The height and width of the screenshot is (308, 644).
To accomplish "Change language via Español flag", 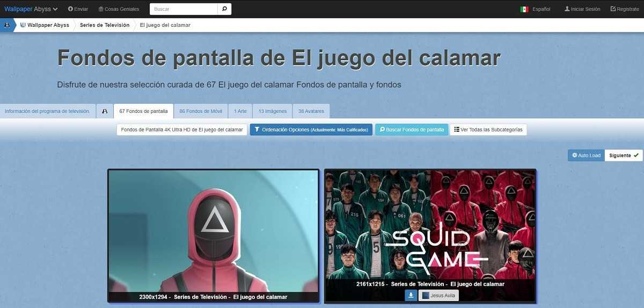I will [535, 9].
